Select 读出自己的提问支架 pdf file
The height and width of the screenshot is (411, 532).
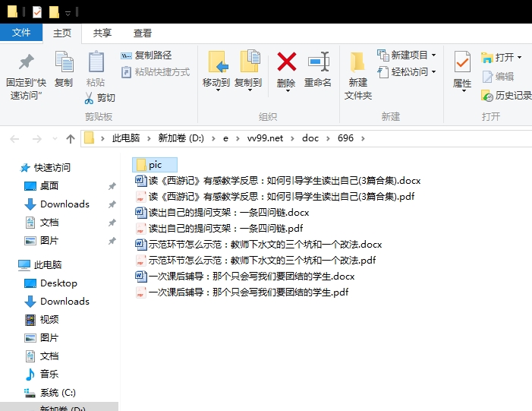point(219,229)
